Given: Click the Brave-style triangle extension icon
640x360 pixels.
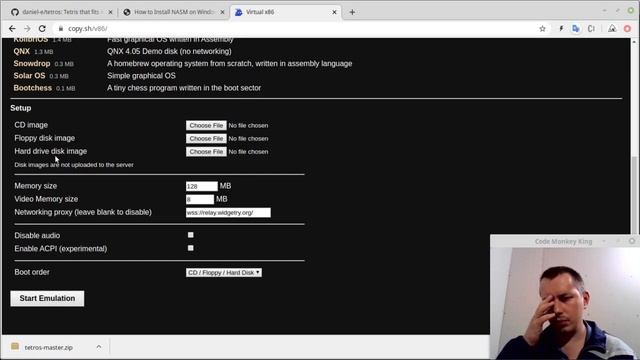Looking at the screenshot, I should coord(612,29).
